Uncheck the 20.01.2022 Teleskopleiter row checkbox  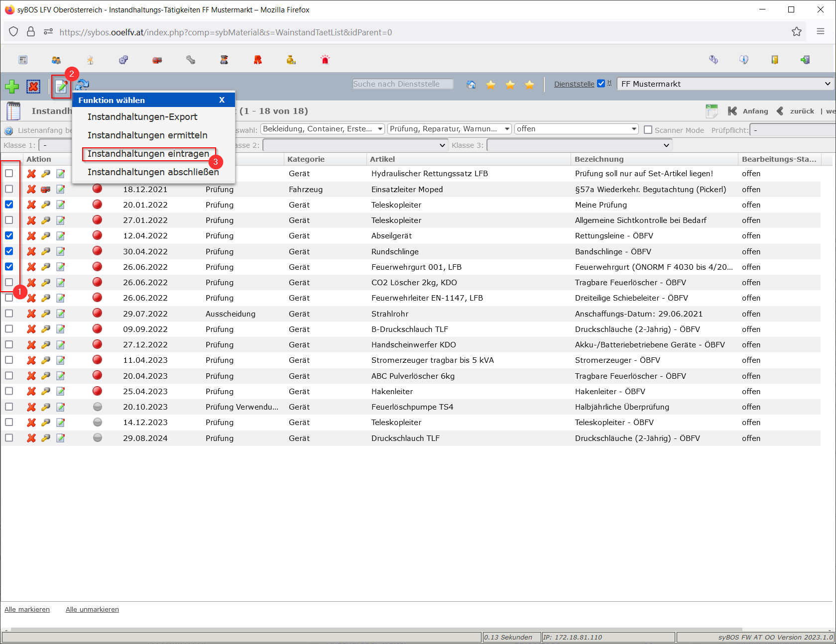pos(9,205)
